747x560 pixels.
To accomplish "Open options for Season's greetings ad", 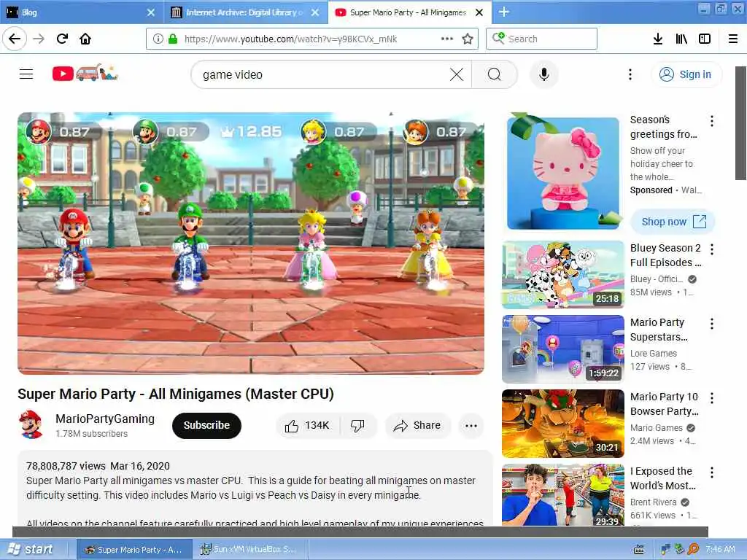I will (712, 122).
